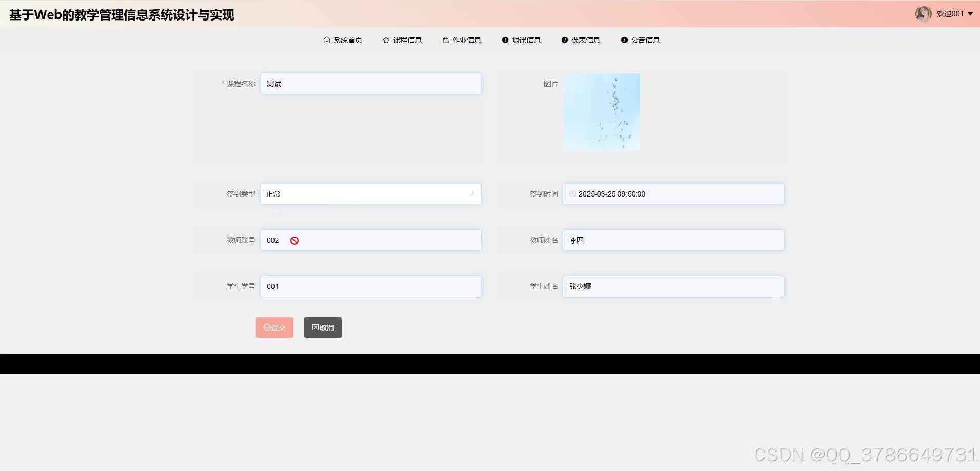This screenshot has height=471, width=980.
Task: Click the exclamation icon beside 调课信息
Action: [506, 40]
